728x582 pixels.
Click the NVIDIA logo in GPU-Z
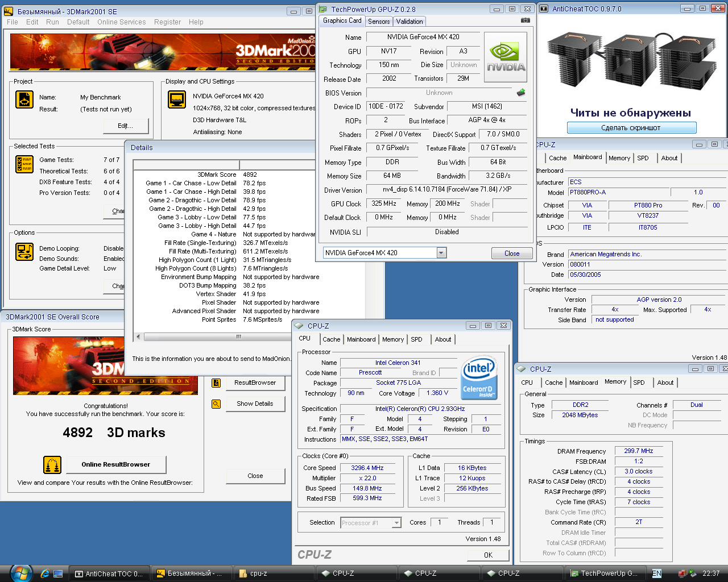506,57
